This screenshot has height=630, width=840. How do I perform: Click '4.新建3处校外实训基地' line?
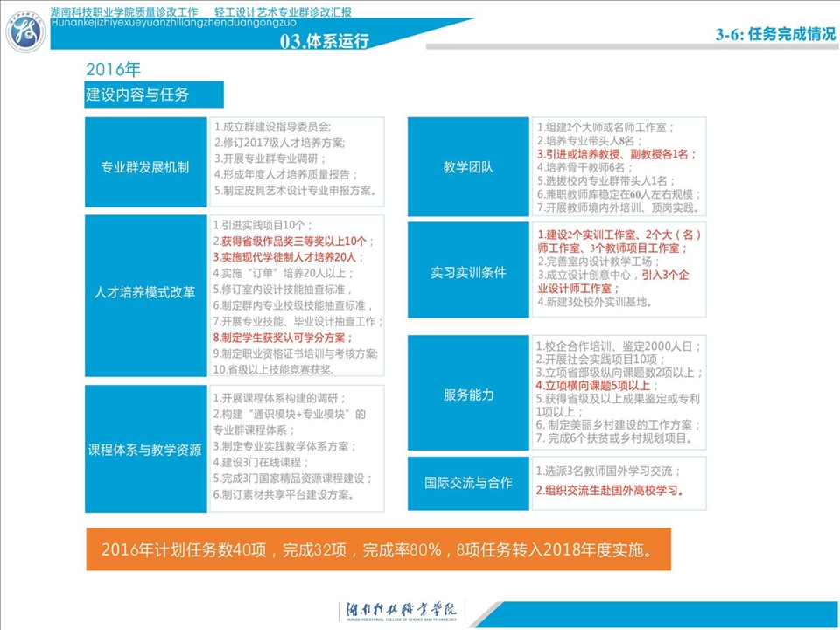point(595,302)
